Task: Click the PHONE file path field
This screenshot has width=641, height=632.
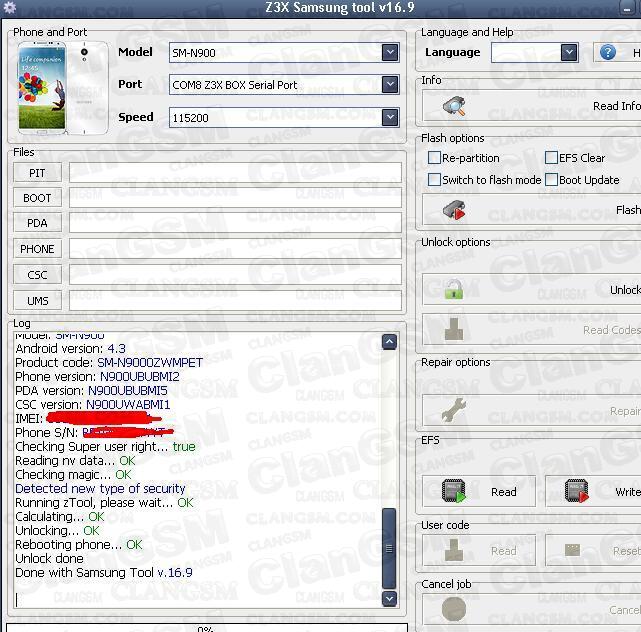Action: 235,249
